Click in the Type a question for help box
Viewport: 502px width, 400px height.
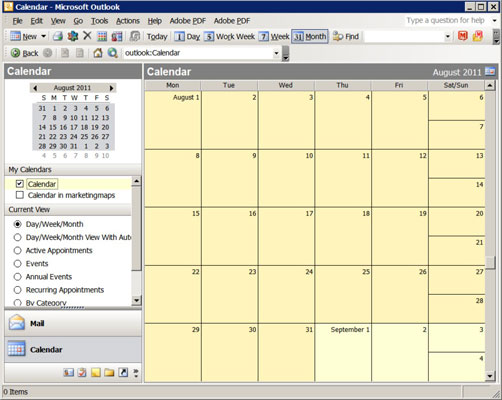click(447, 21)
